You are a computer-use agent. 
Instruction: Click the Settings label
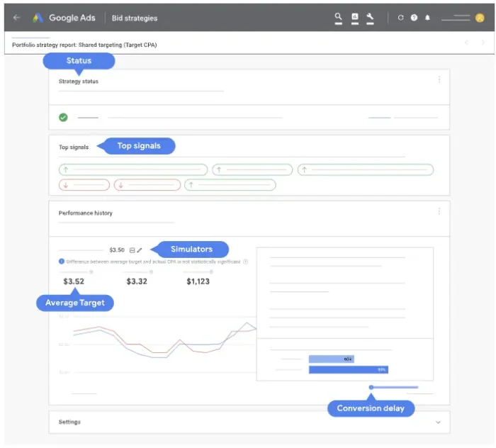pos(69,422)
